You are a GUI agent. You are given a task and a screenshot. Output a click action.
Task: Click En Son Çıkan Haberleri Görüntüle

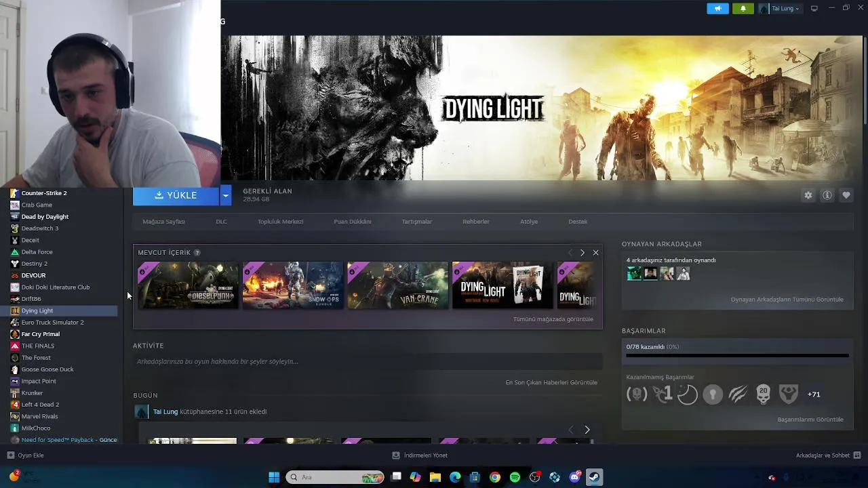pos(551,382)
